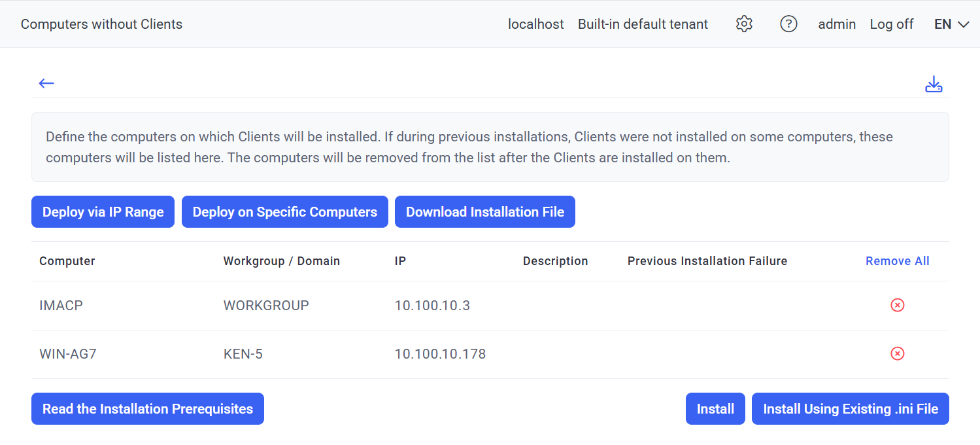Screen dimensions: 980x445
Task: Click Deploy on Specific Computers button
Action: pyautogui.click(x=284, y=212)
